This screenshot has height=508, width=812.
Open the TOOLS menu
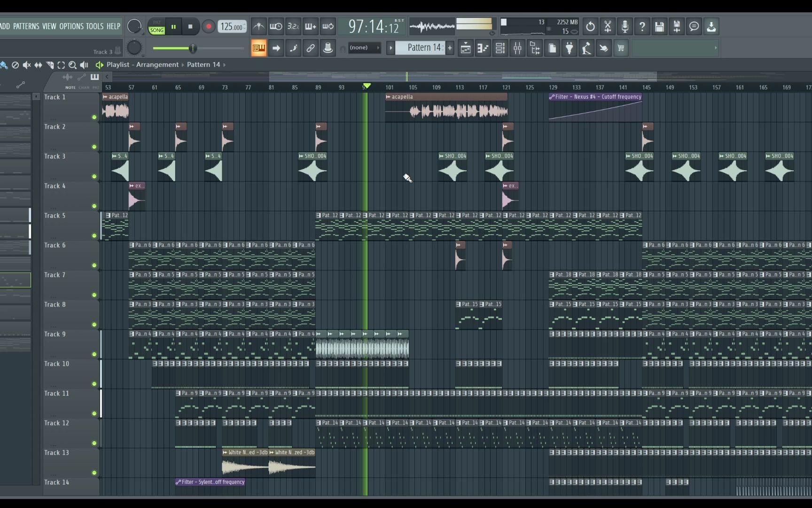pos(94,26)
